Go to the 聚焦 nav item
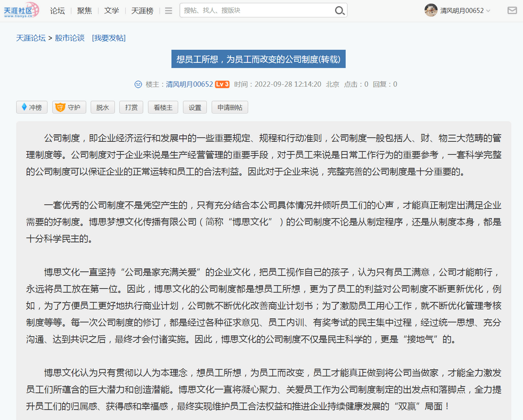This screenshot has height=420, width=523. click(85, 10)
